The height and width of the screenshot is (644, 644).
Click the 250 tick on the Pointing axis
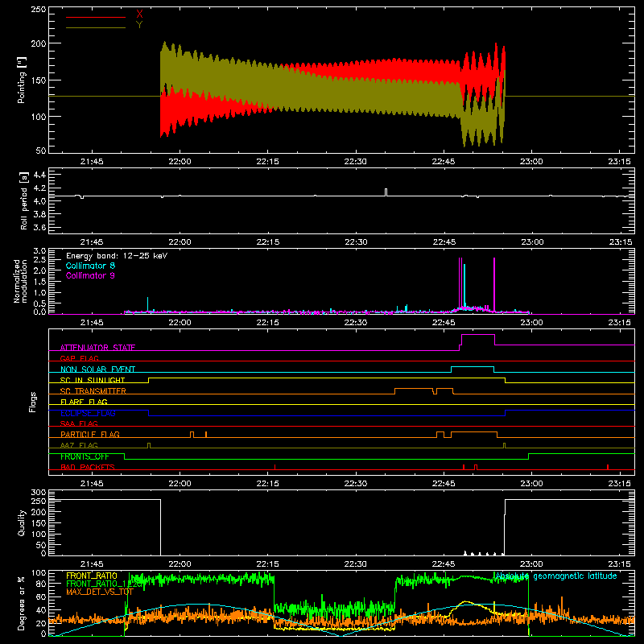(x=39, y=9)
